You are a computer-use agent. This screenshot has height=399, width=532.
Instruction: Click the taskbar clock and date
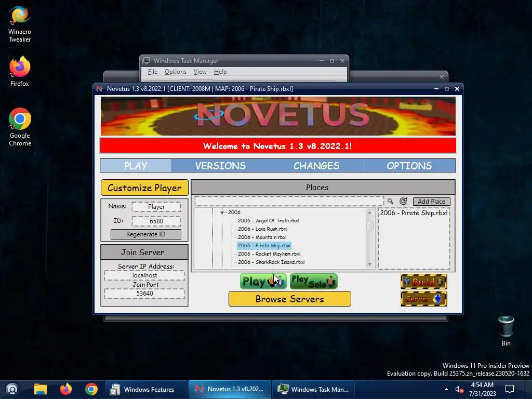click(482, 389)
